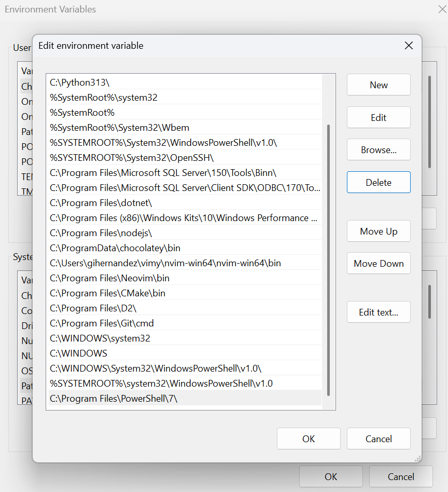The image size is (448, 492).
Task: Select C:\Program Files\D2\ entry
Action: tap(185, 308)
